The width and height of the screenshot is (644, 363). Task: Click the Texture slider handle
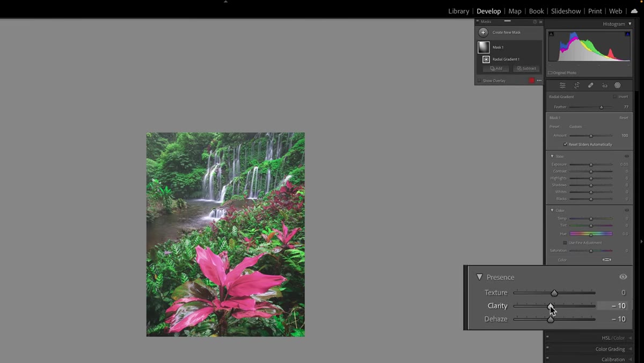coord(554,293)
